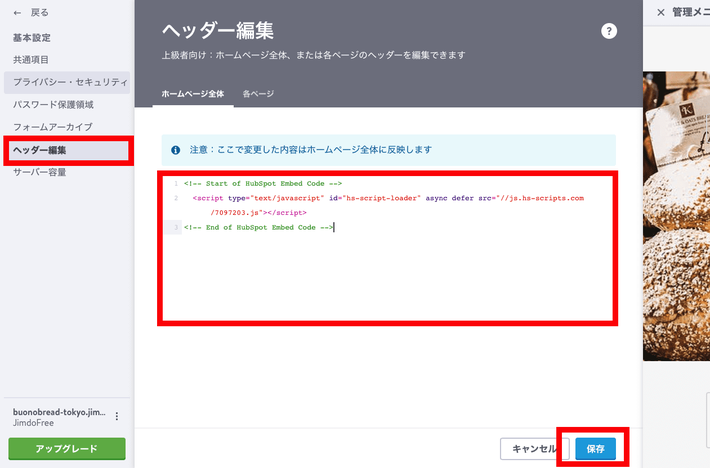The width and height of the screenshot is (710, 468).
Task: Switch to the ホームページ全体 tab
Action: tap(193, 94)
